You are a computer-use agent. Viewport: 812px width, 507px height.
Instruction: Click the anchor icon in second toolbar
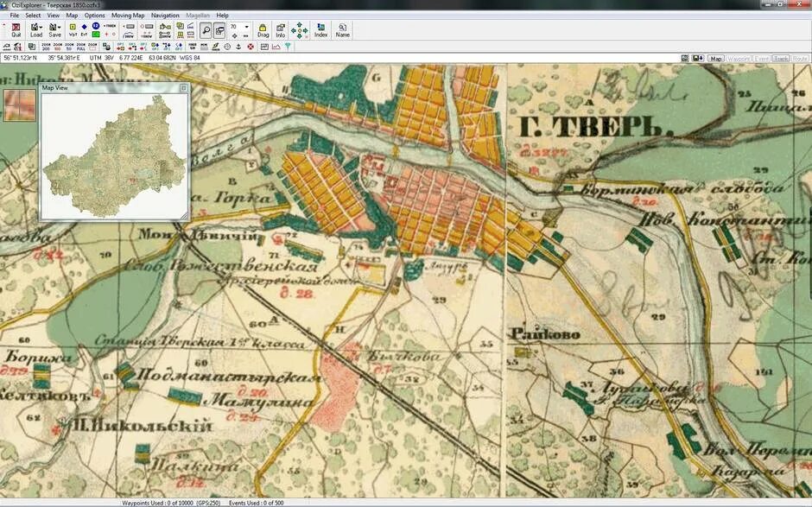pos(238,47)
